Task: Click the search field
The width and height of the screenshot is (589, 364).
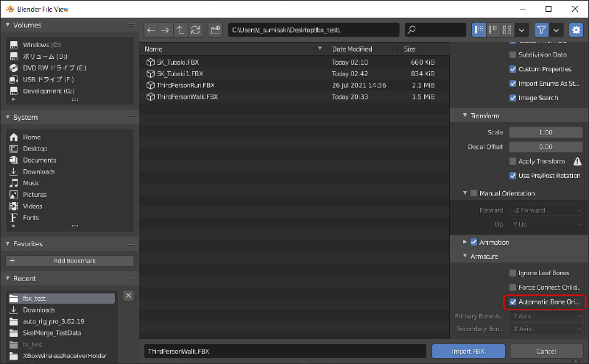Action: [435, 29]
